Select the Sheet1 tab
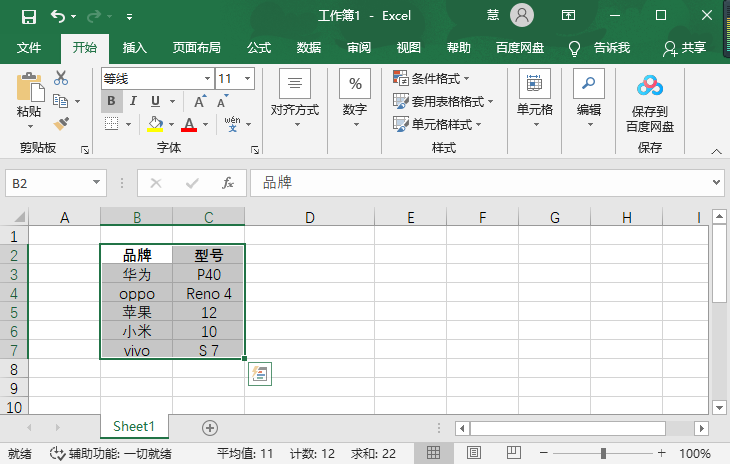The image size is (730, 464). [134, 426]
